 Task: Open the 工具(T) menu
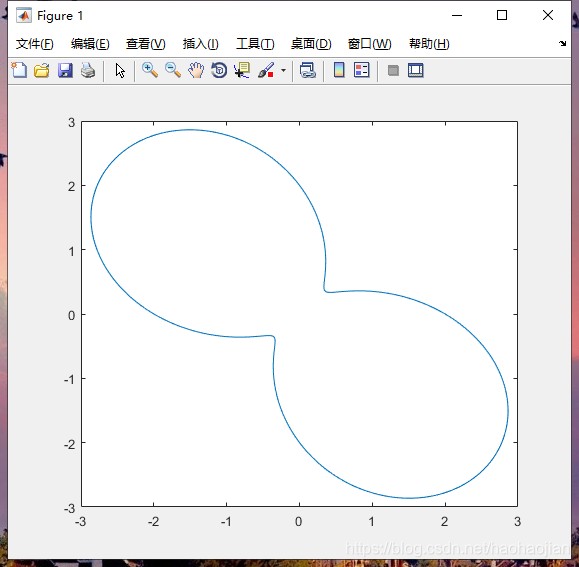(255, 44)
